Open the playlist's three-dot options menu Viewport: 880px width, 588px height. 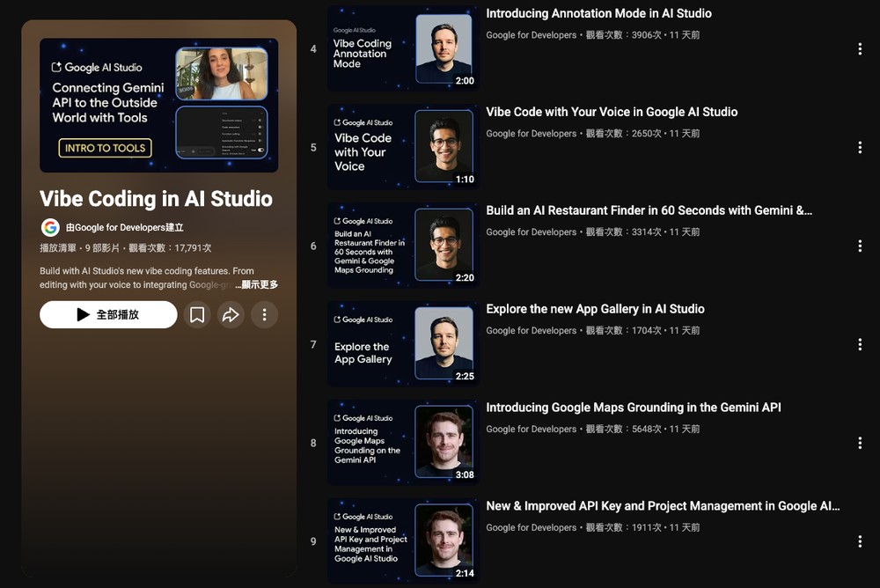(x=264, y=314)
